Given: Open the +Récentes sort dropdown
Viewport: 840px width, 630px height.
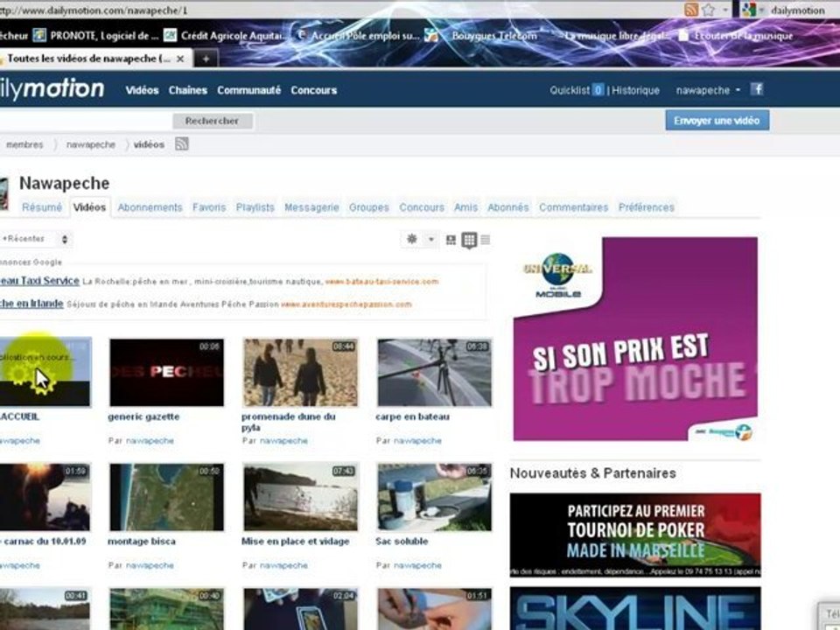Looking at the screenshot, I should (x=35, y=239).
